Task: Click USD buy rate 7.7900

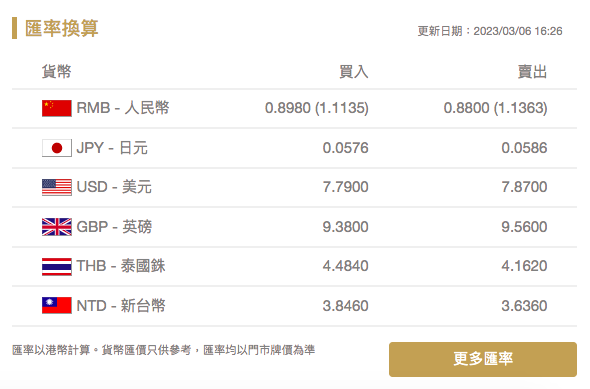Action: [345, 187]
